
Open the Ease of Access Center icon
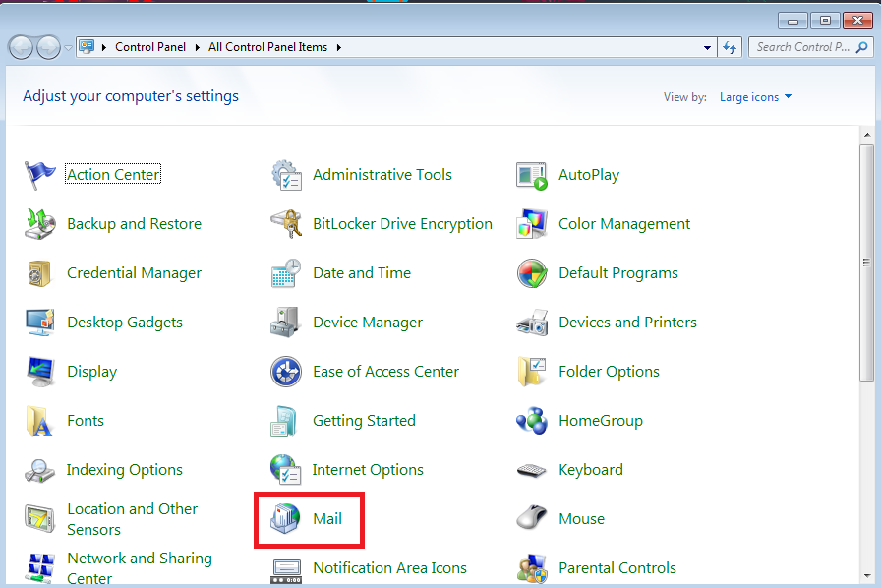click(x=286, y=372)
